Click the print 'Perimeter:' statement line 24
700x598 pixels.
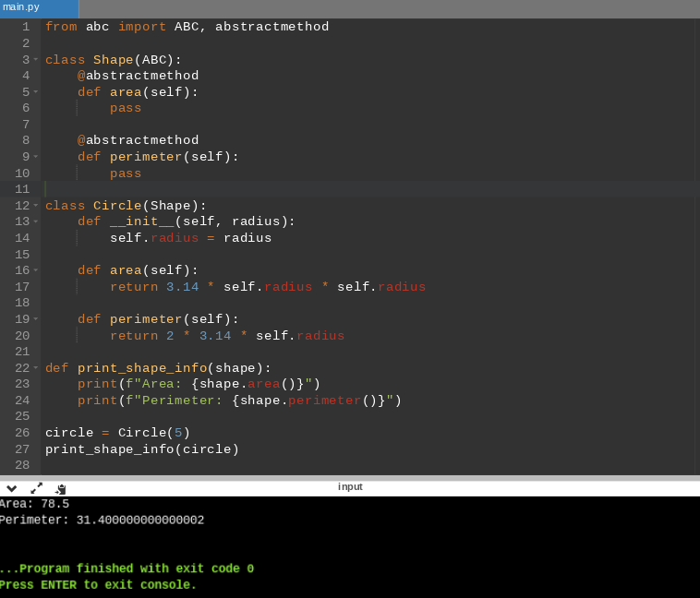[x=239, y=401]
